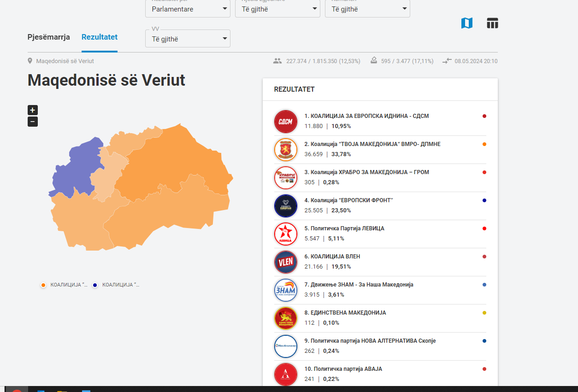Open 9. Политичка партија НОВА АЛТЕРНАТИВА Скопје
The image size is (578, 392).
370,341
